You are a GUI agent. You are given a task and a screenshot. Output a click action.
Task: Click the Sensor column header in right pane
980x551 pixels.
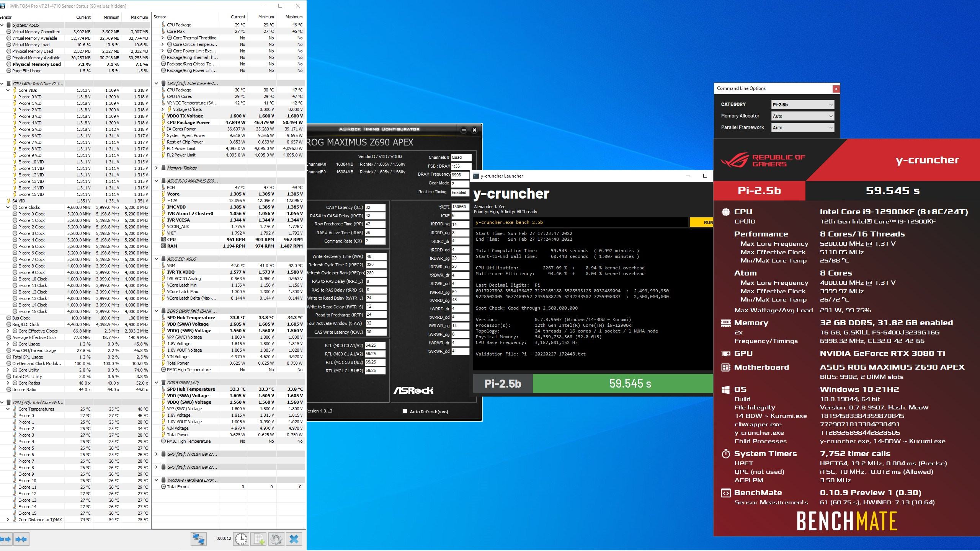[185, 17]
